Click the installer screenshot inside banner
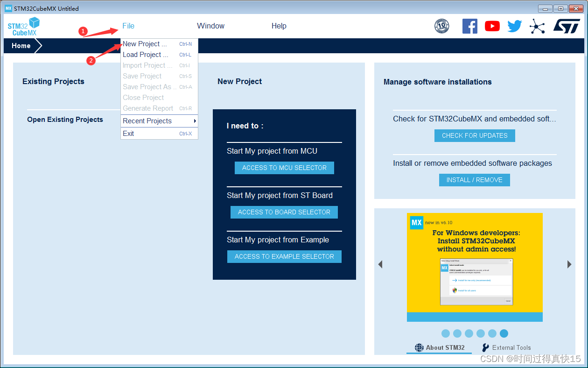588x368 pixels. [x=476, y=282]
